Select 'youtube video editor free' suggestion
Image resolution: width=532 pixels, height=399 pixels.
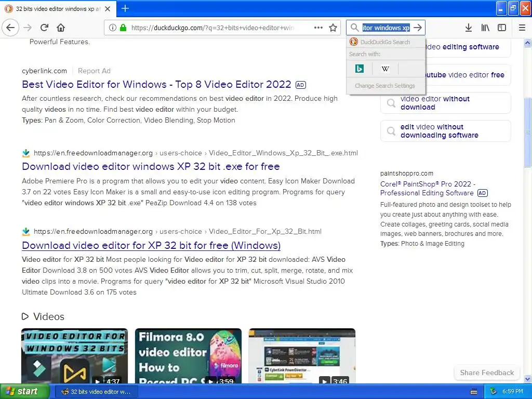468,75
